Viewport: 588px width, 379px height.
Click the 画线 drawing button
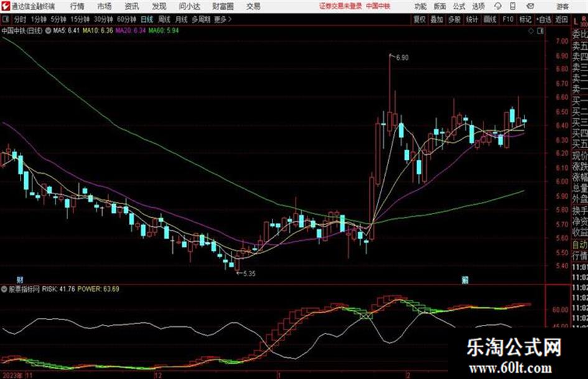click(490, 19)
